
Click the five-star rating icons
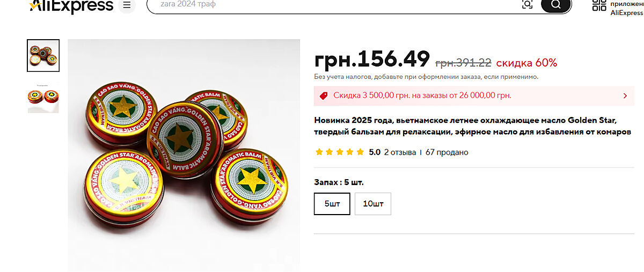coord(340,152)
